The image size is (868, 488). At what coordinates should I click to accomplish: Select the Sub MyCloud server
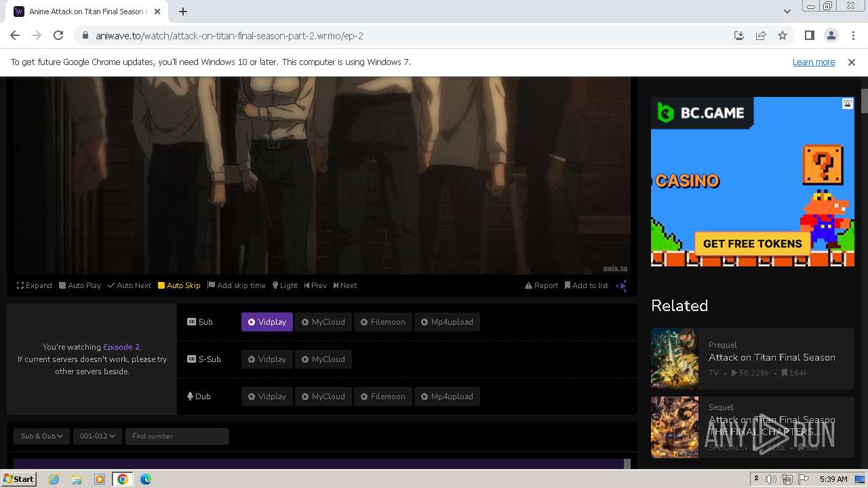point(323,322)
